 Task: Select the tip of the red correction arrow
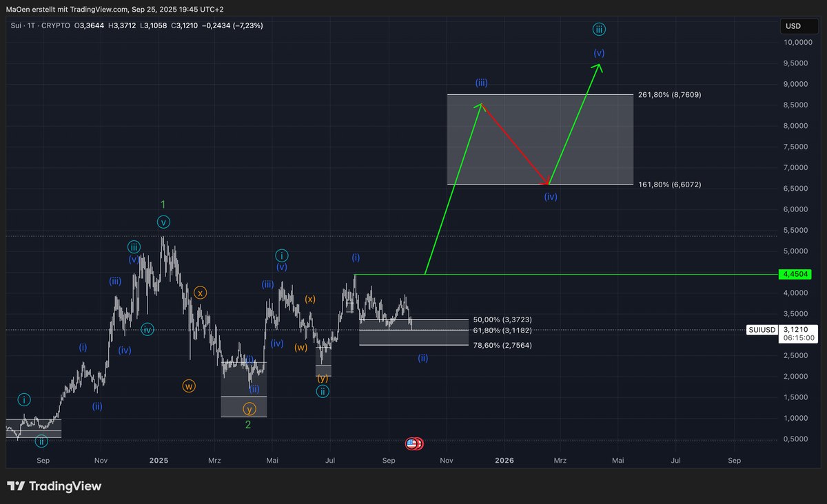[x=548, y=184]
